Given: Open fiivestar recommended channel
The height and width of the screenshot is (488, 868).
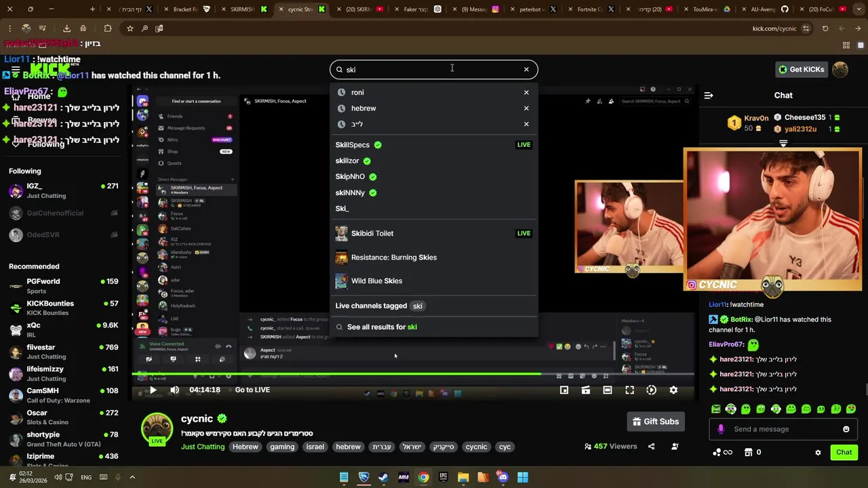Looking at the screenshot, I should click(x=64, y=352).
